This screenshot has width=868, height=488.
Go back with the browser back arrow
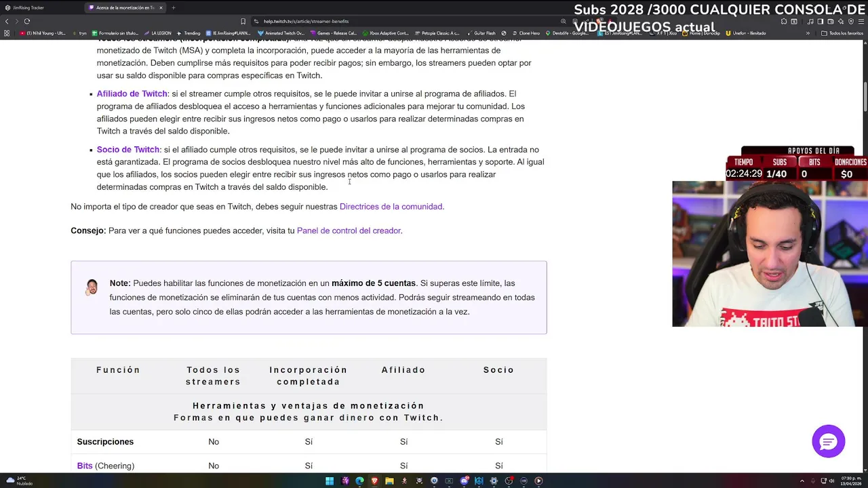pos(7,21)
